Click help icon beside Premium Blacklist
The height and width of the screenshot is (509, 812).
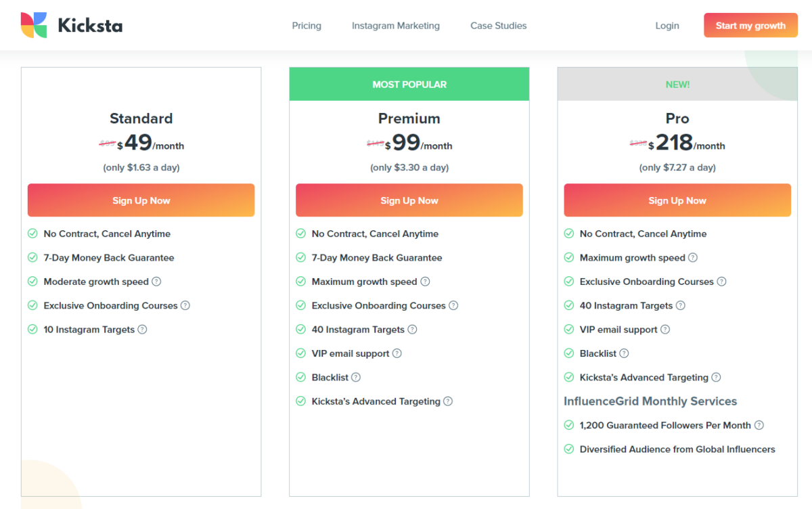[x=356, y=377]
